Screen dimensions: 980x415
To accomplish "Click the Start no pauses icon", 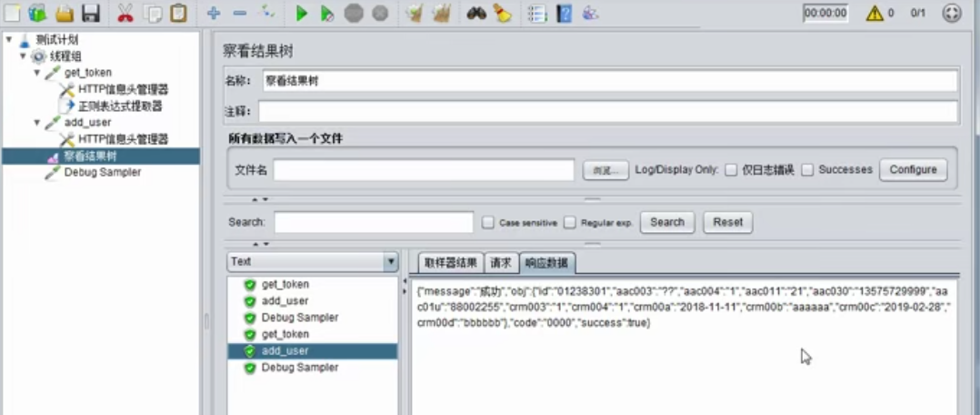I will pos(327,13).
